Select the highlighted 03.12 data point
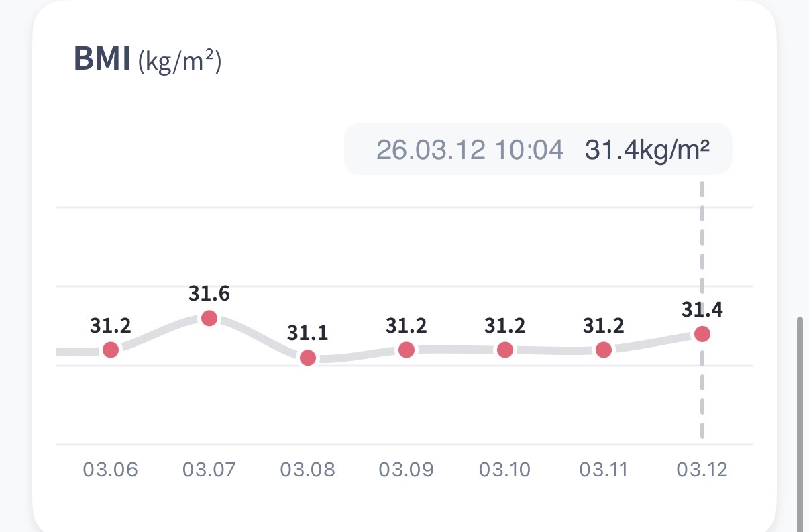Viewport: 809px width, 532px height. point(702,333)
